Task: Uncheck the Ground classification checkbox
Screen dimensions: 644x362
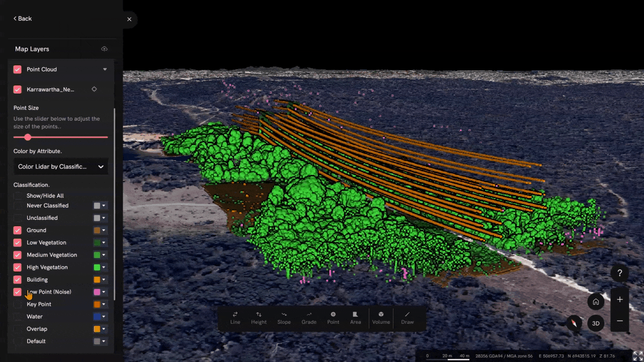Action: (18, 230)
